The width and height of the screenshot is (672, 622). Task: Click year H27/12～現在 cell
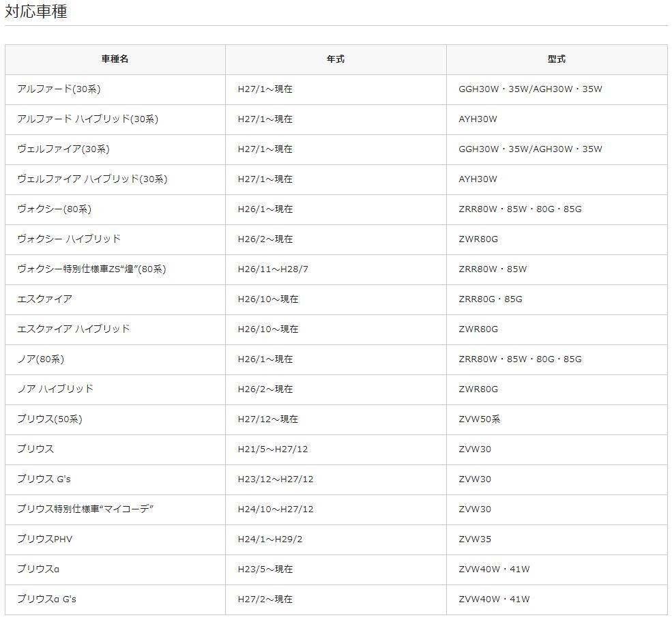pyautogui.click(x=336, y=419)
